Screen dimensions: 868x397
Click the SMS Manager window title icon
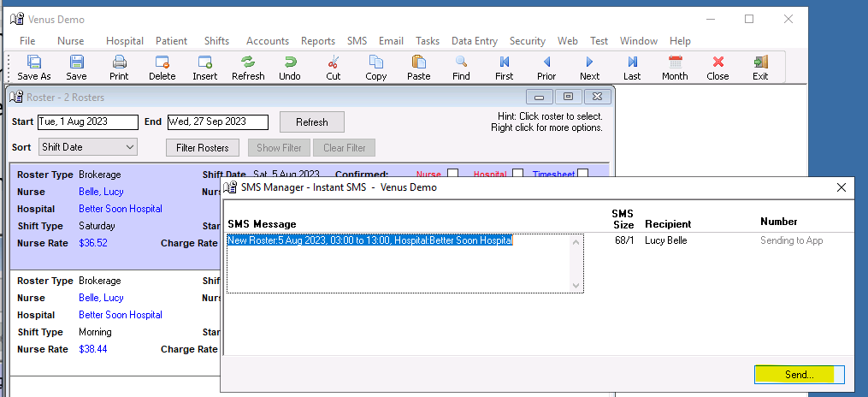pyautogui.click(x=231, y=187)
